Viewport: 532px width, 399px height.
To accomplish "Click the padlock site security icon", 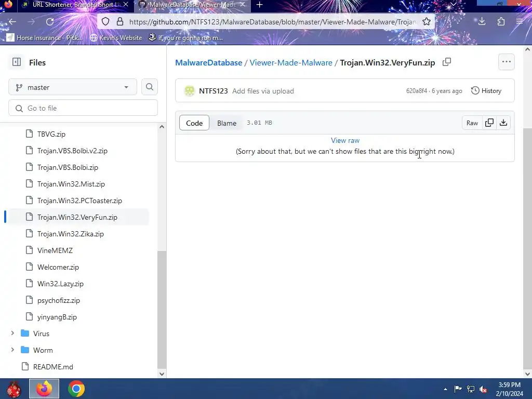I will coord(120,22).
